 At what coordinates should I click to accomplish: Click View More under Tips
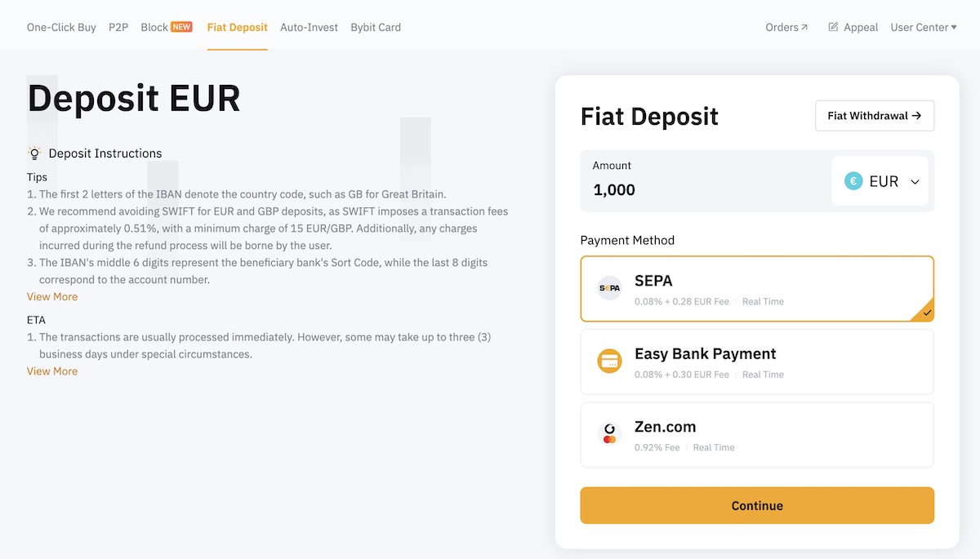tap(52, 296)
